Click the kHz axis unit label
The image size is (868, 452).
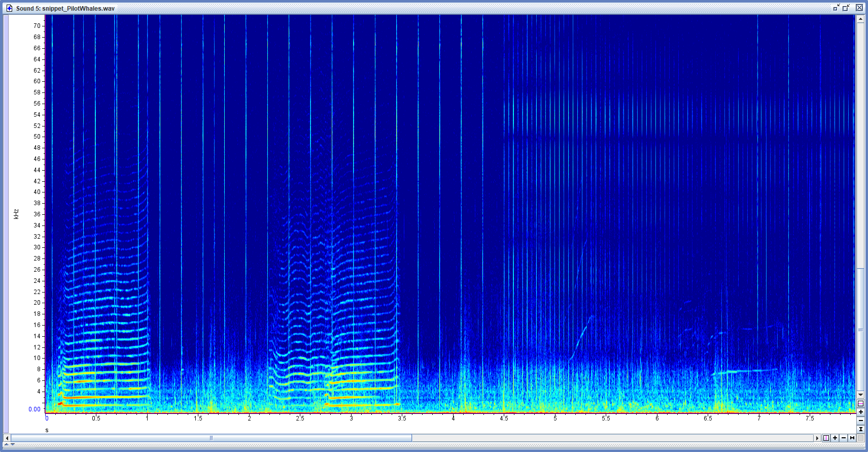coord(16,214)
